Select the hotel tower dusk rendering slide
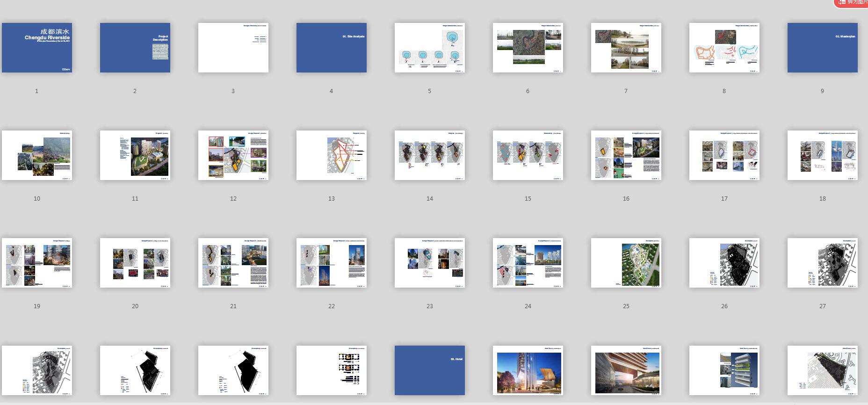868x405 pixels. click(528, 370)
